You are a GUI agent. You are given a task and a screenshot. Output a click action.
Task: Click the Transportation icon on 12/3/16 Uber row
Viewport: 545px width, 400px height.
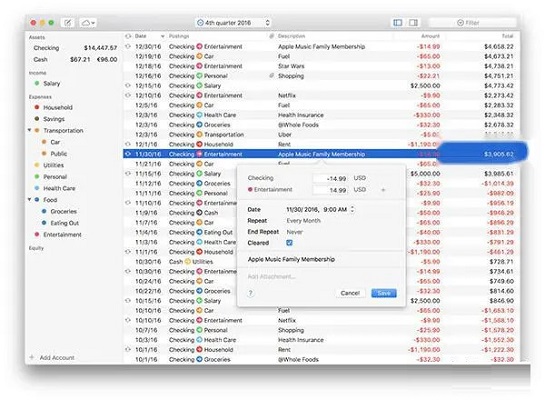coord(200,134)
